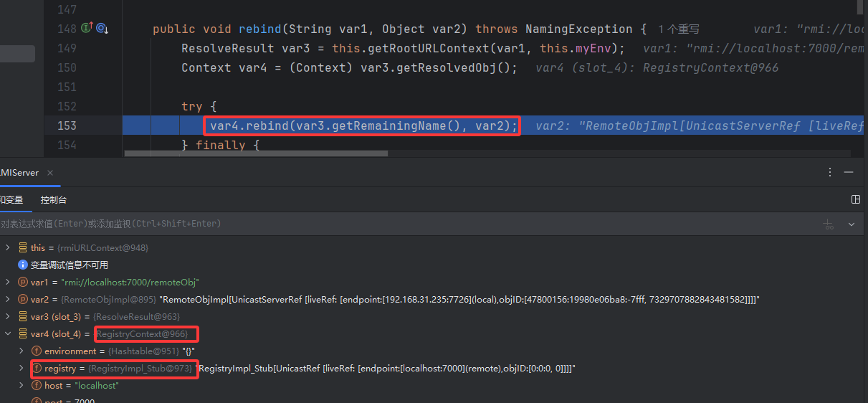Switch to the 控制台 console tab
Image resolution: width=868 pixels, height=403 pixels.
tap(54, 200)
